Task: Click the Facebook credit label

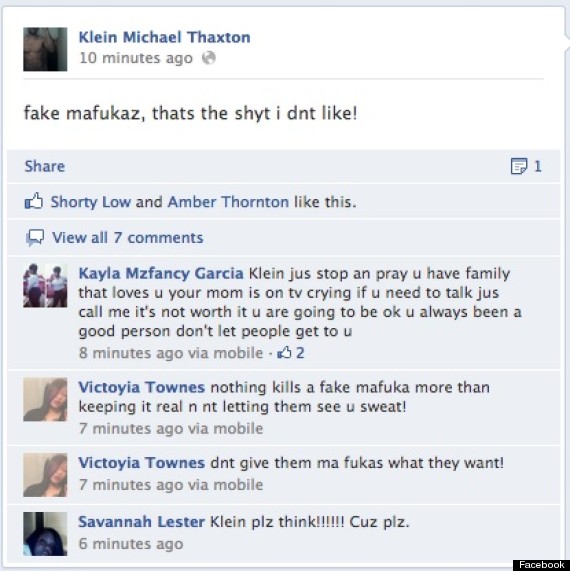Action: tap(541, 565)
